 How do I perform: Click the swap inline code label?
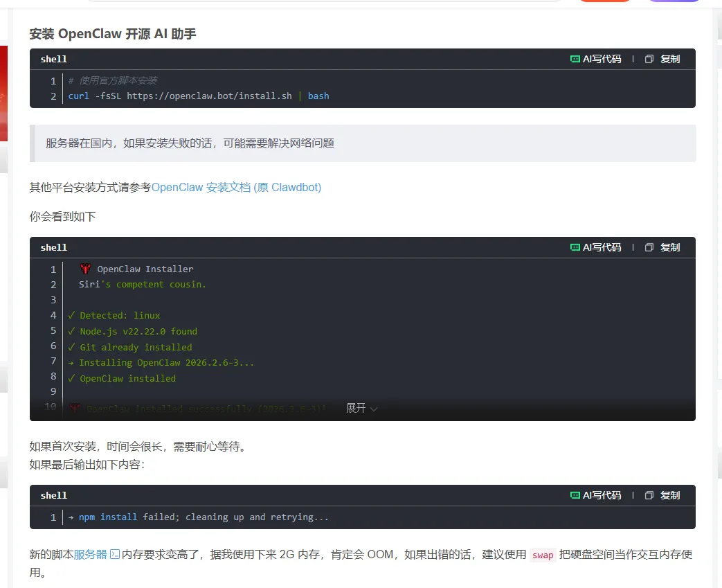tap(543, 555)
